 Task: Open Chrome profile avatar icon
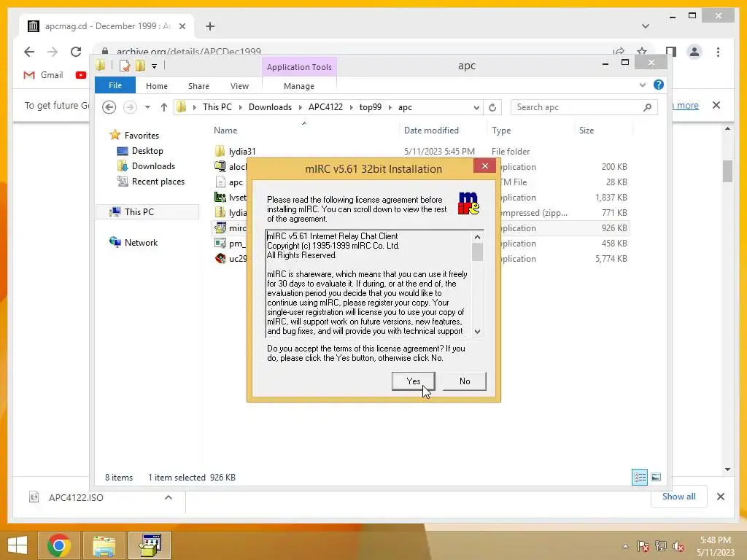pyautogui.click(x=694, y=52)
